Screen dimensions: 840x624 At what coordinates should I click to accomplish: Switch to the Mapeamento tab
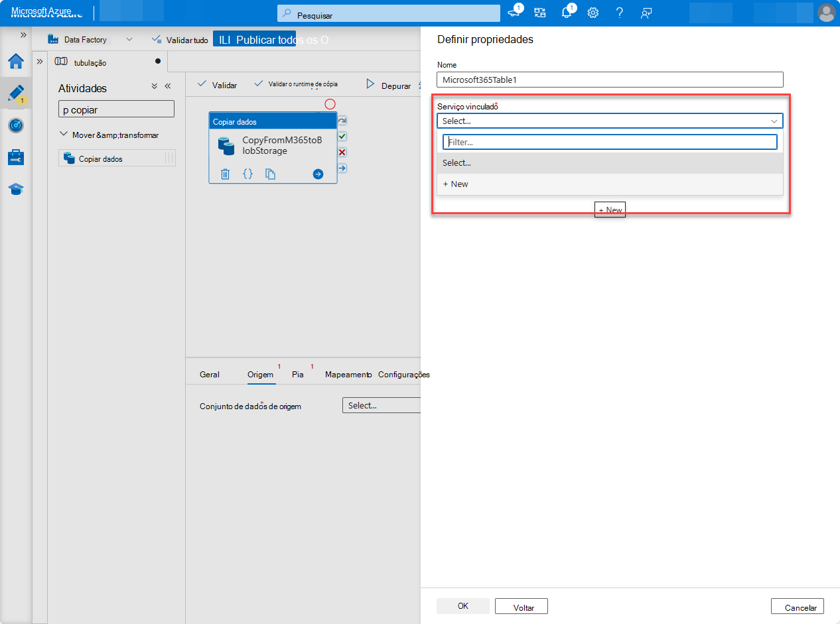(348, 374)
